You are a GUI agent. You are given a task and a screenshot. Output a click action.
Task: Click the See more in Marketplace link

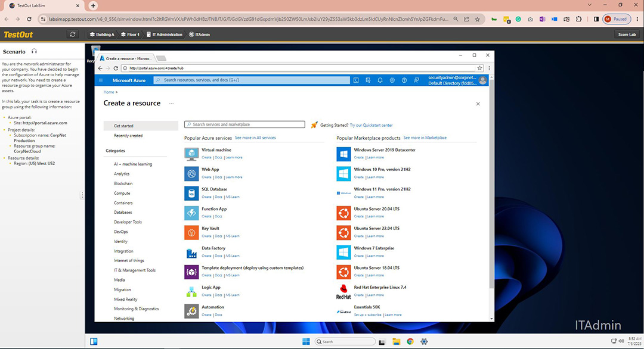[425, 138]
